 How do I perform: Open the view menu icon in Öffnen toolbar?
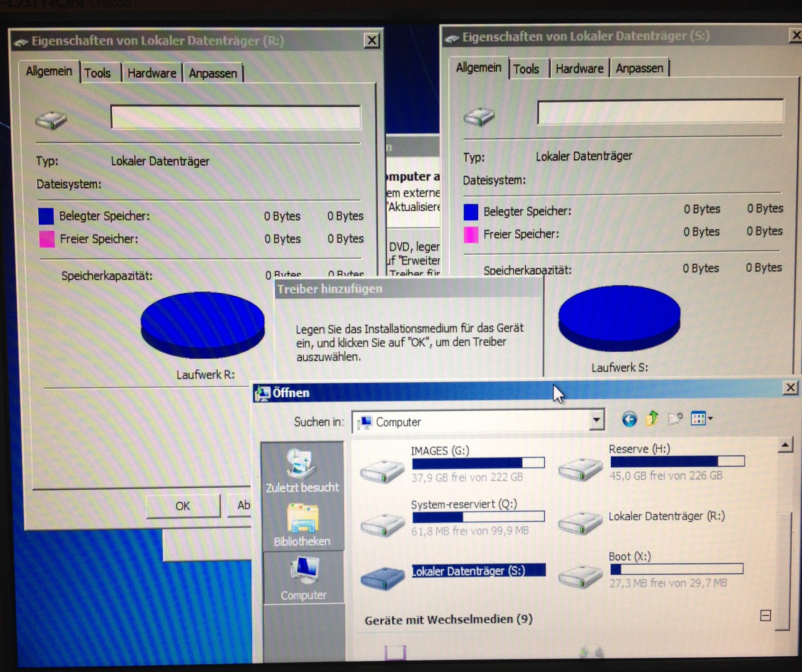pos(701,419)
